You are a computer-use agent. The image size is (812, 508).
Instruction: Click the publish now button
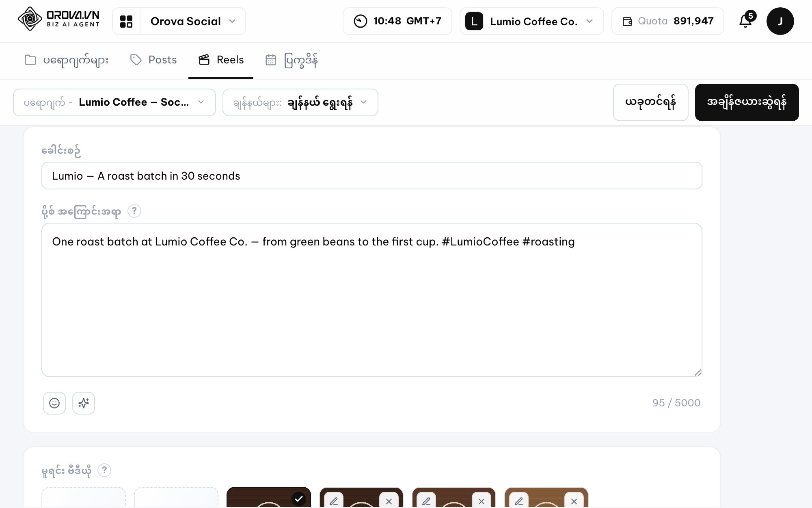pyautogui.click(x=650, y=102)
